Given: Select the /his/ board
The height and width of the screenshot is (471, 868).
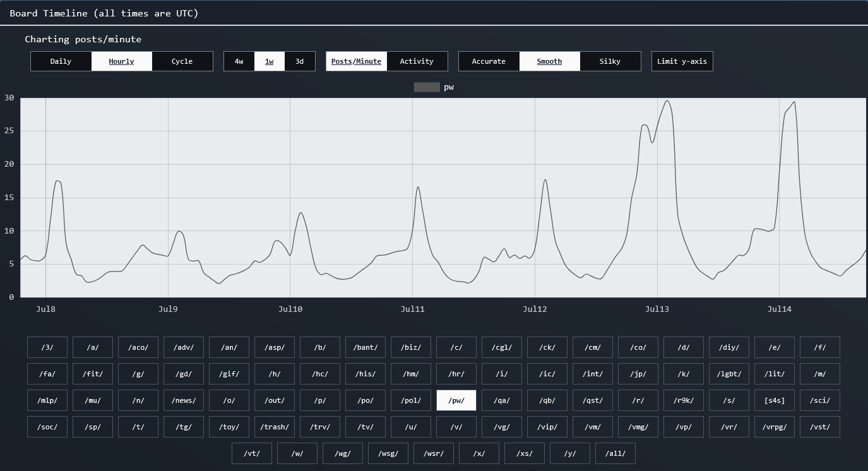Looking at the screenshot, I should [366, 374].
